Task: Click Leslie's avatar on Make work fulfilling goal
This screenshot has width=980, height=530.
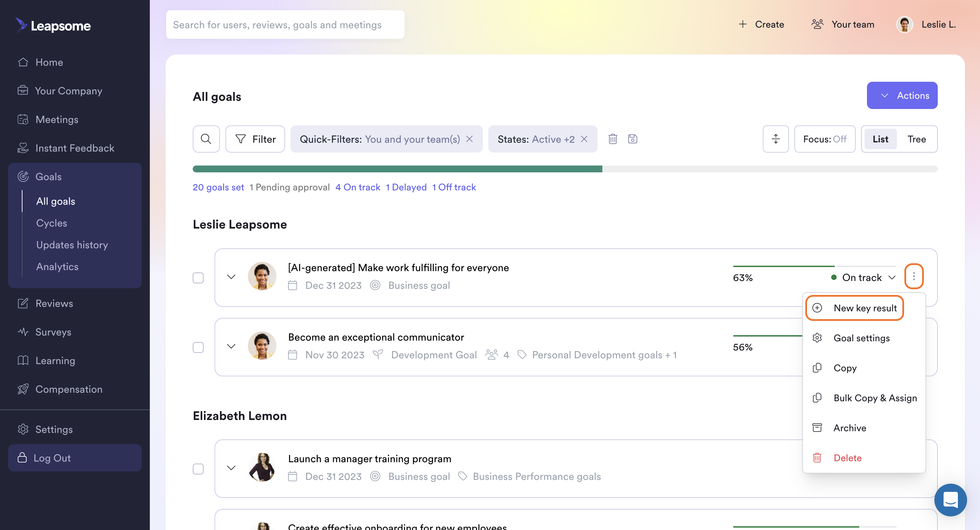Action: [x=262, y=276]
